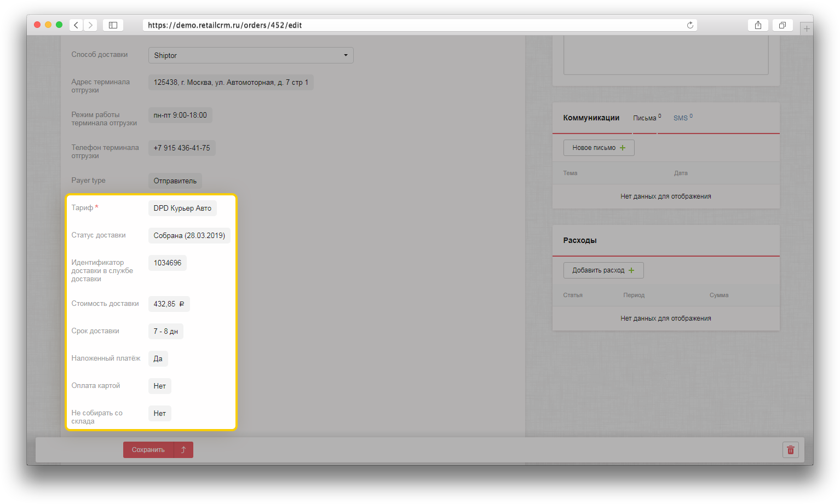Open the DPD Курьер Авто tariff selector
Viewport: 840px width, 504px height.
point(182,208)
